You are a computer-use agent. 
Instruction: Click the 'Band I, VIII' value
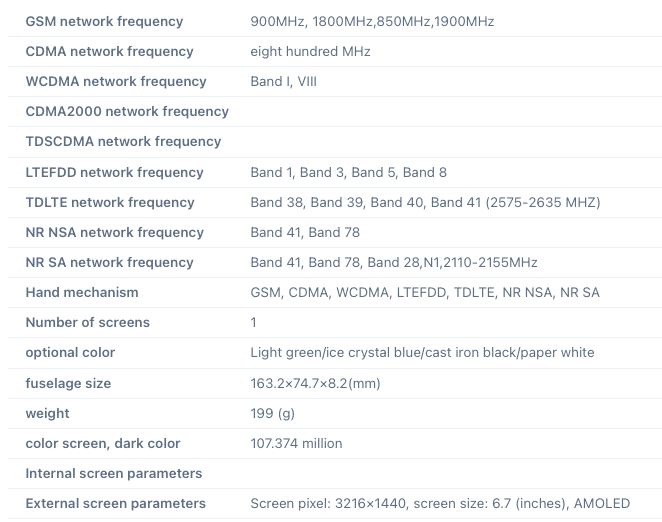click(283, 81)
